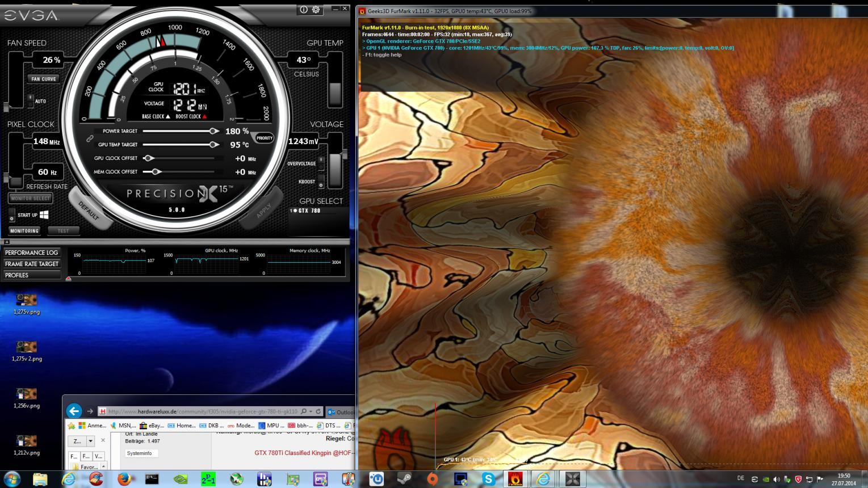Toggle the fan speed AUTO switch
This screenshot has width=868, height=488.
point(30,101)
